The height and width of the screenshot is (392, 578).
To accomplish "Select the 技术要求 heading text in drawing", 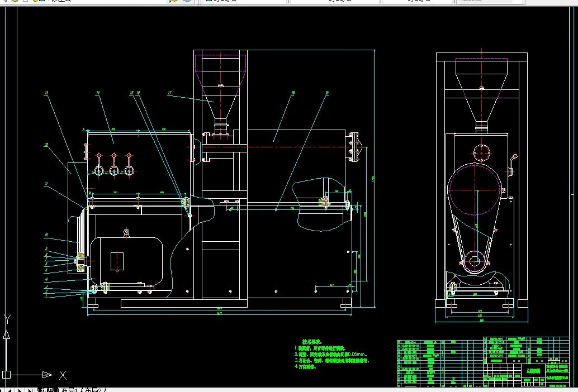I will coord(312,342).
